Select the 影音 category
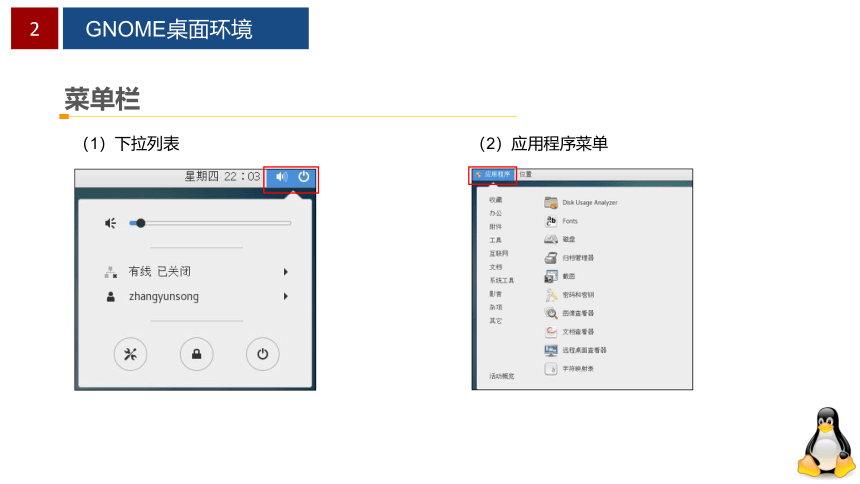The height and width of the screenshot is (484, 860). (x=495, y=294)
